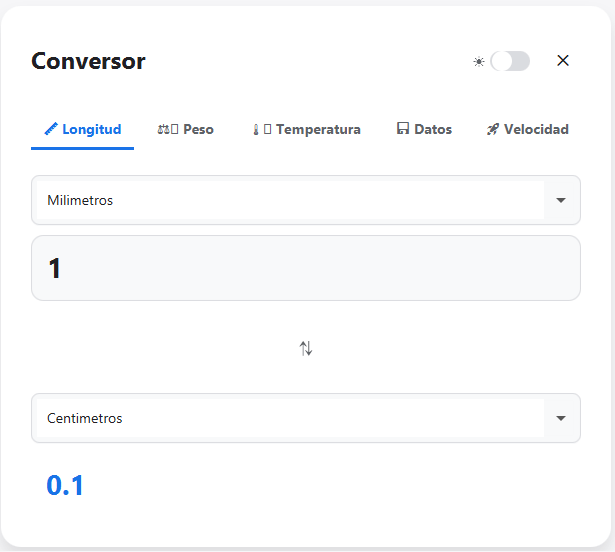
Task: Expand the Milimetros dropdown arrow
Action: point(561,200)
